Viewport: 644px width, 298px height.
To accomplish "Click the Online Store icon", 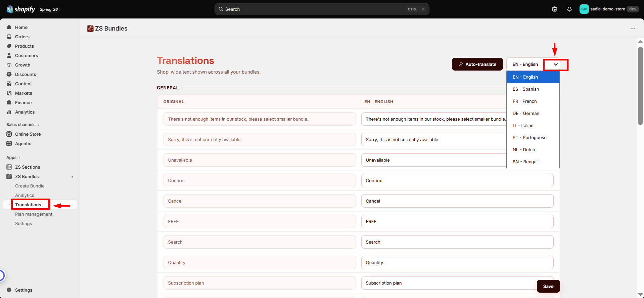I will click(9, 134).
